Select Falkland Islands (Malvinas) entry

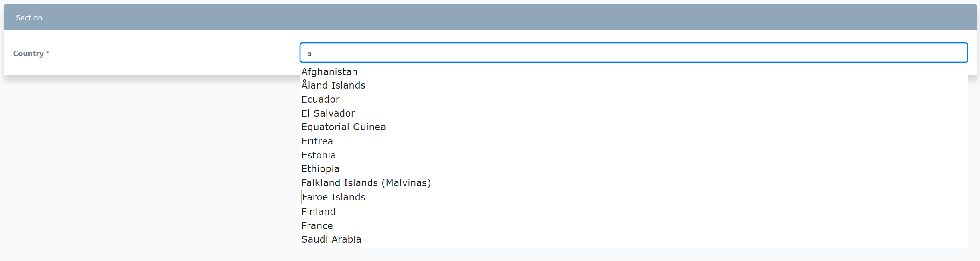pyautogui.click(x=366, y=183)
